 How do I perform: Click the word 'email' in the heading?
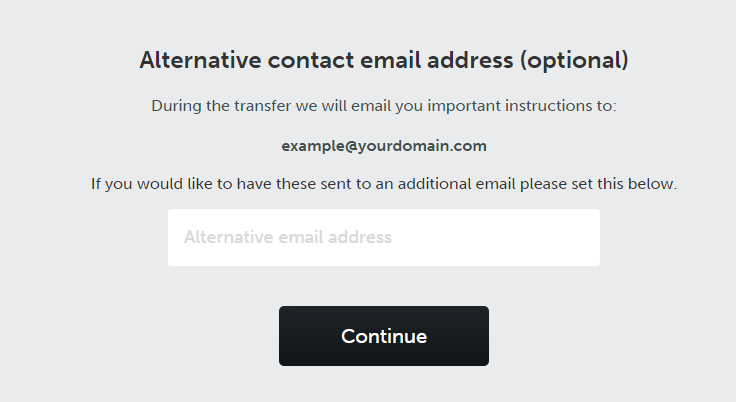coord(391,60)
